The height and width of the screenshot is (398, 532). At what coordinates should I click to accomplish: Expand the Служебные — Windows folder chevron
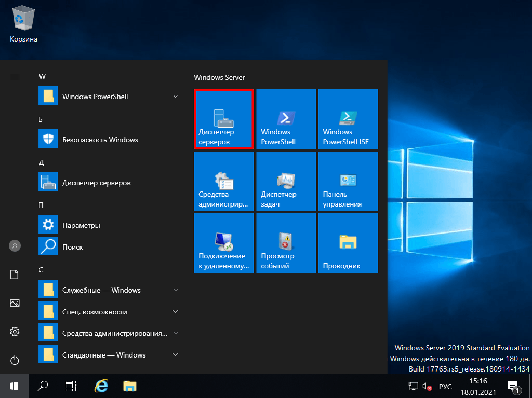click(176, 290)
